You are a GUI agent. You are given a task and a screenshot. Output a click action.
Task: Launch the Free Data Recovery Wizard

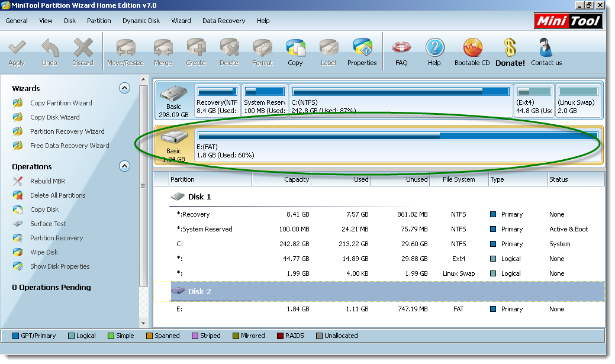(69, 146)
